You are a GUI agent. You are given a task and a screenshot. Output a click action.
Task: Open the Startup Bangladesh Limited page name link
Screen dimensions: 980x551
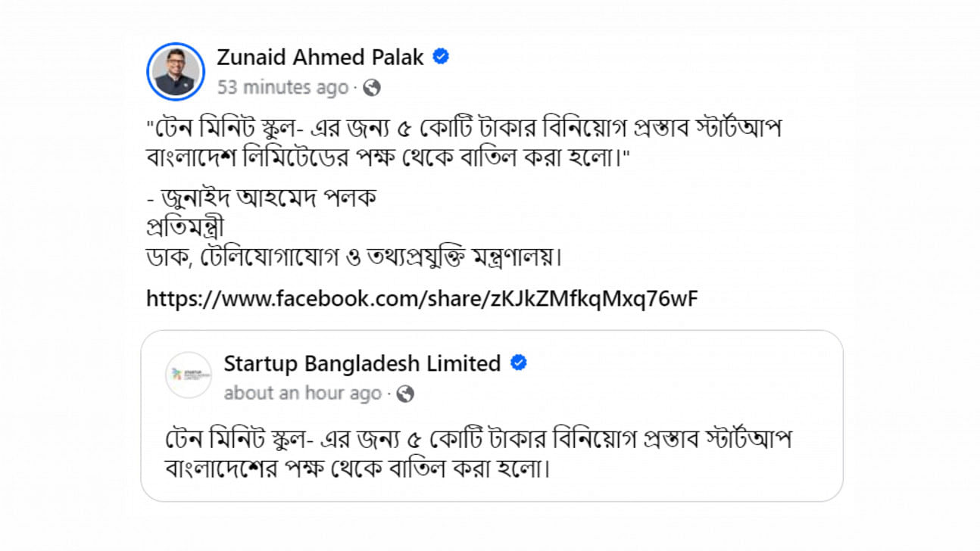362,363
